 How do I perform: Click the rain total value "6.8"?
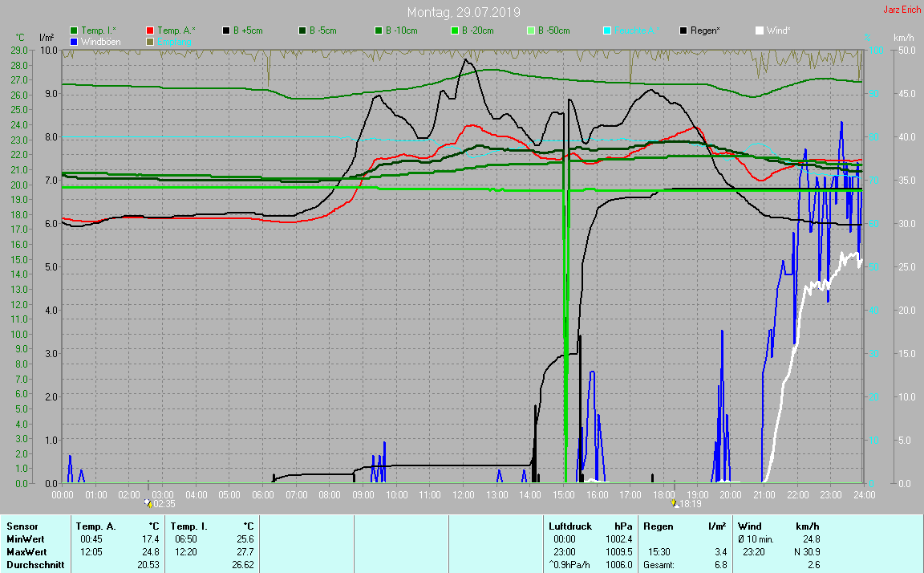(x=721, y=565)
